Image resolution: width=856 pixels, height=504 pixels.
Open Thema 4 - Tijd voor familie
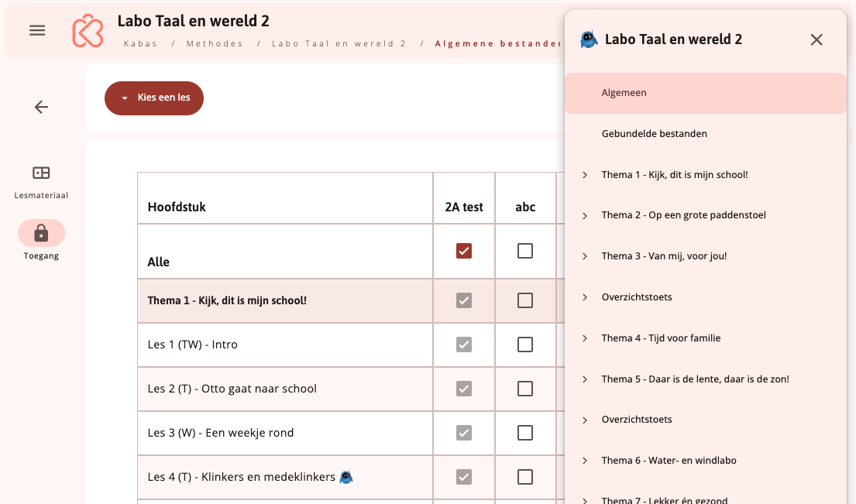click(x=661, y=338)
